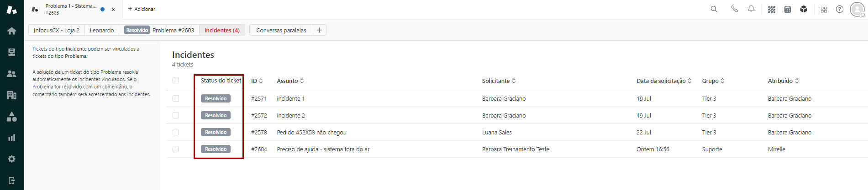Screen dimensions: 868x190
Task: Open the user profile avatar
Action: click(x=857, y=9)
